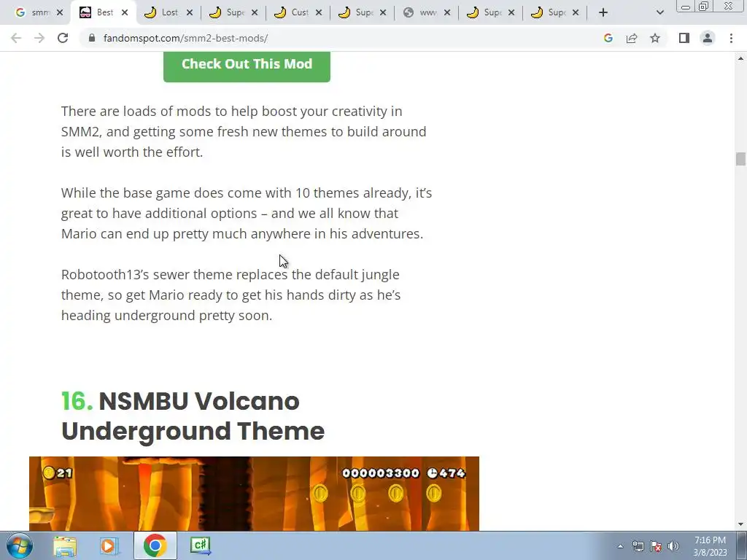Open the volume speaker tray icon
Screen dimensions: 747x560
coord(673,546)
